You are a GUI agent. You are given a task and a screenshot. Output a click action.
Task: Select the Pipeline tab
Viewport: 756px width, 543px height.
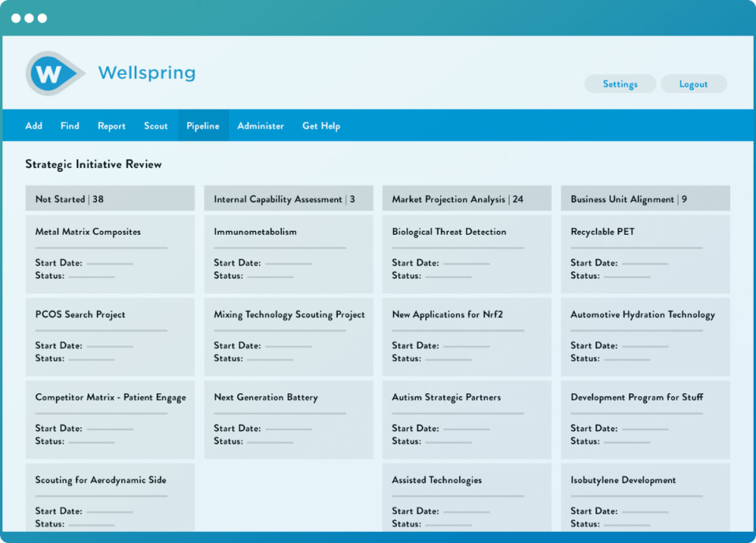pyautogui.click(x=202, y=125)
